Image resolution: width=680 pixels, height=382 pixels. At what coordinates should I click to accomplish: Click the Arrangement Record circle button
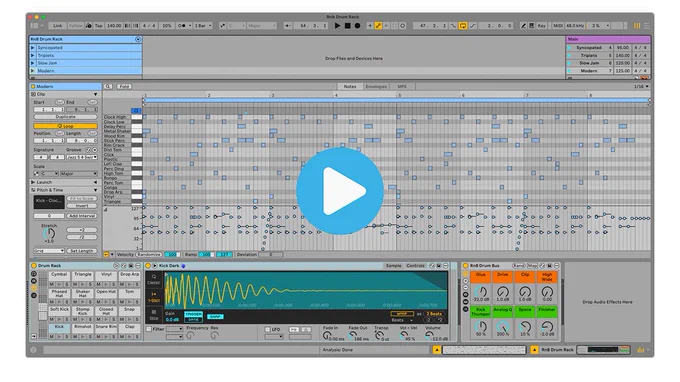pyautogui.click(x=357, y=26)
